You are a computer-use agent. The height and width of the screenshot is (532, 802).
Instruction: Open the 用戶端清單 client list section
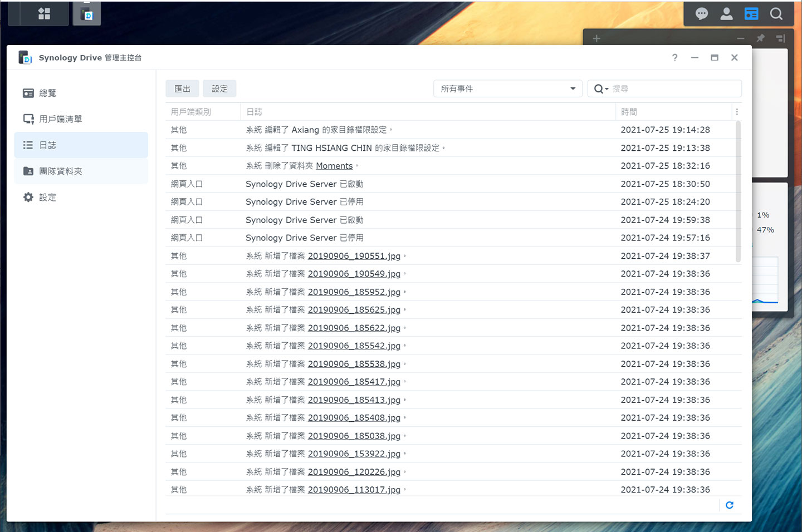tap(60, 119)
